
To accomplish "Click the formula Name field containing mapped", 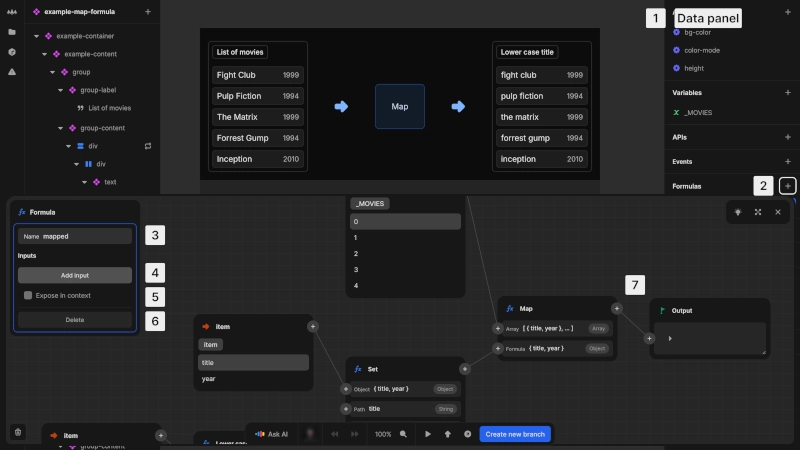I will (75, 236).
